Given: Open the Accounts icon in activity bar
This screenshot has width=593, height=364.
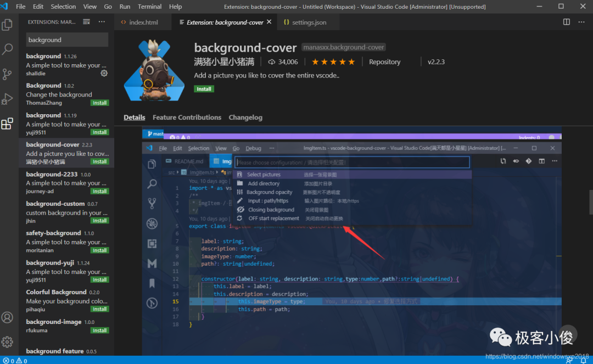Looking at the screenshot, I should 7,317.
